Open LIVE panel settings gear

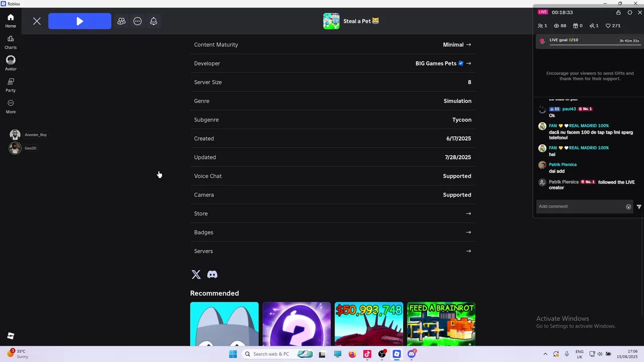629,13
